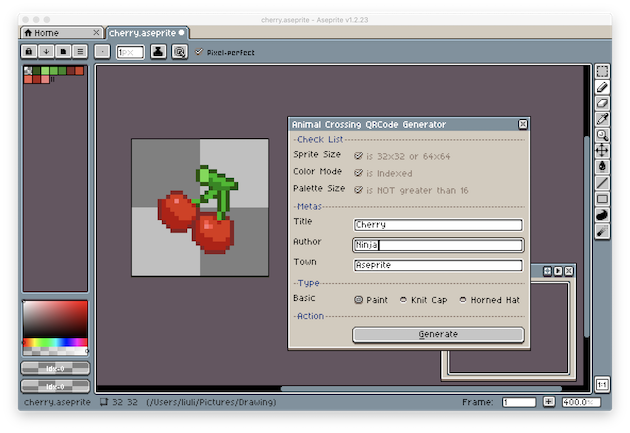Click inside the red color picker square
Viewport: 630px width, 433px height.
[55, 319]
